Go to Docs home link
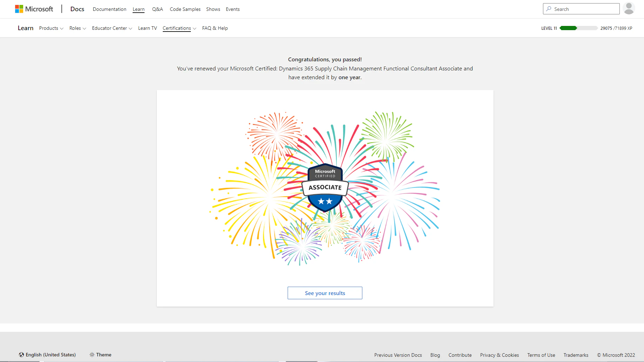The image size is (644, 362). [77, 9]
